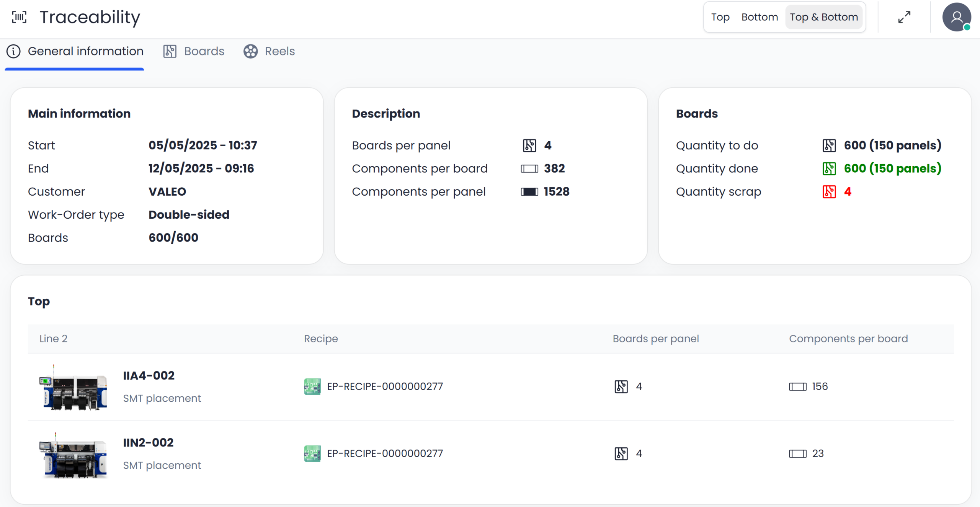Viewport: 980px width, 507px height.
Task: Select the Top & Bottom view option
Action: pyautogui.click(x=824, y=17)
